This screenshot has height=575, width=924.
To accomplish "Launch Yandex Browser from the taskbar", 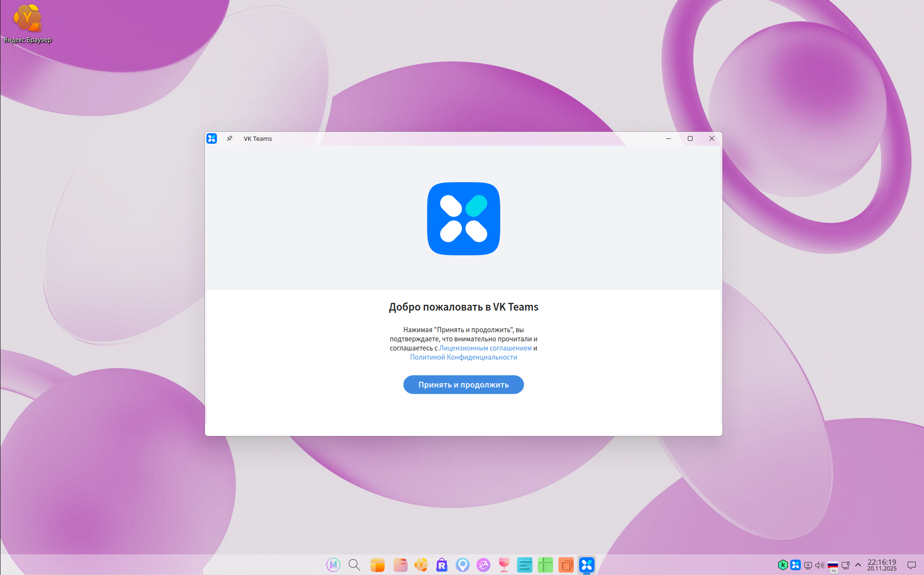I will tap(421, 565).
